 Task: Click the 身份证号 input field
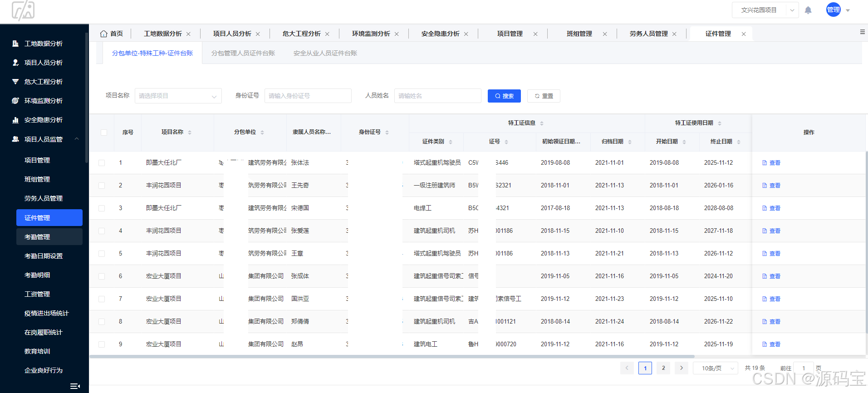click(x=308, y=96)
